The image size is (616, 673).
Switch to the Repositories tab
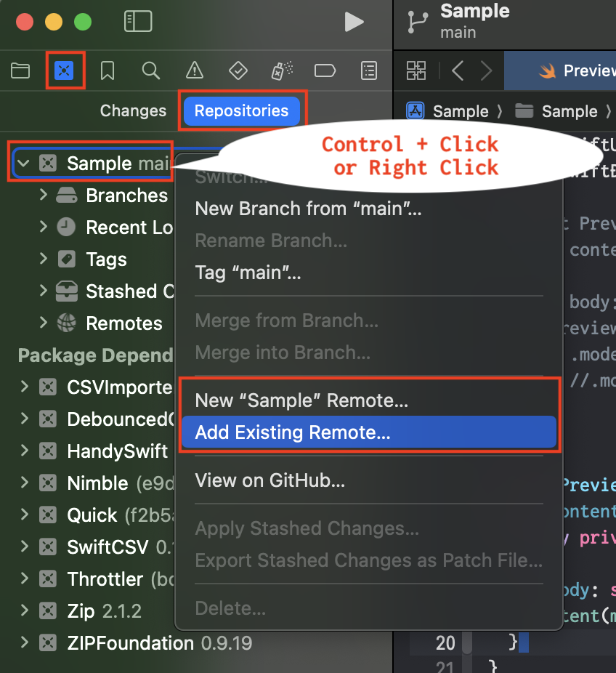coord(241,110)
